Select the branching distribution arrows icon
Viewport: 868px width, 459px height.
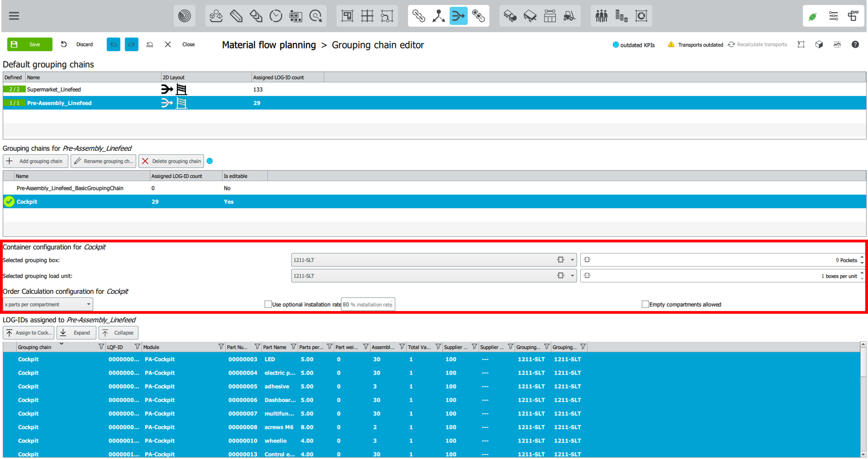439,16
